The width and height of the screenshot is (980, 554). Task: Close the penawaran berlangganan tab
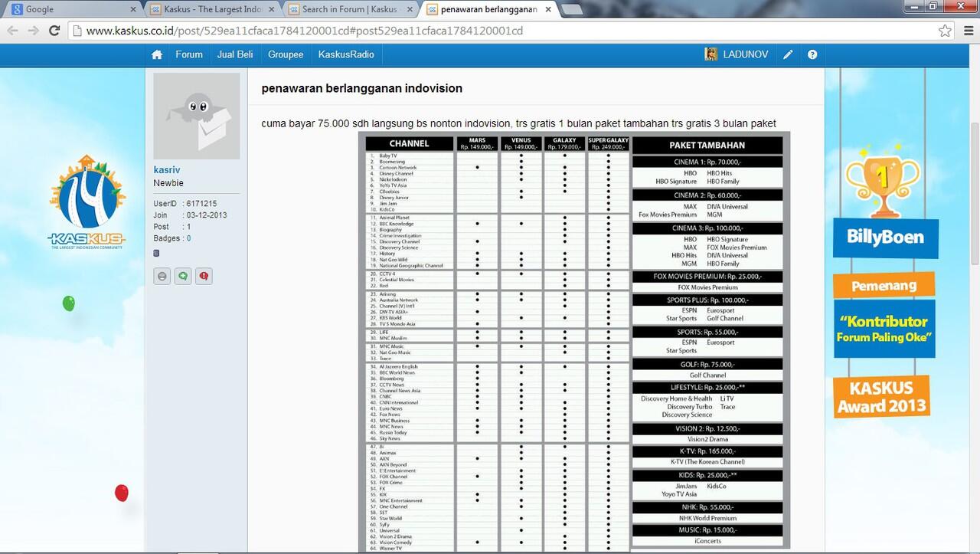tap(548, 9)
